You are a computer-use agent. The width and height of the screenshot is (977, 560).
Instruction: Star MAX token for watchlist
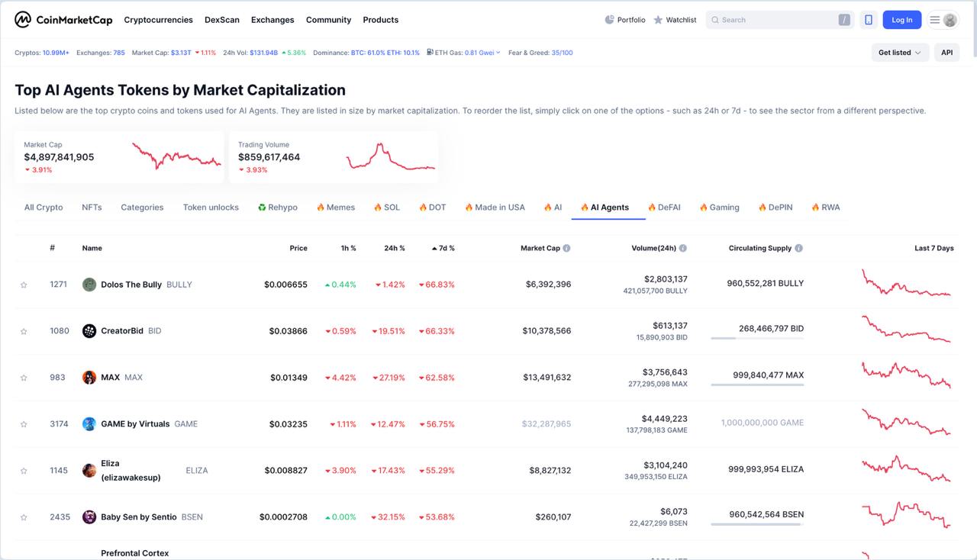click(24, 378)
